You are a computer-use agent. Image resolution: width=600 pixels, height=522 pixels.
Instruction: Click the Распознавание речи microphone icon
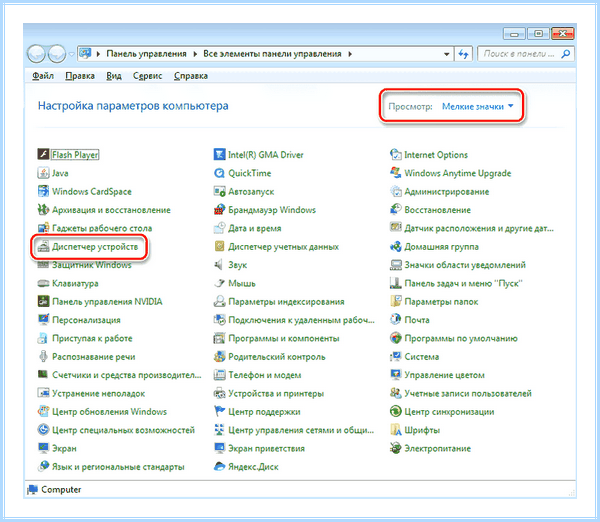coord(43,357)
